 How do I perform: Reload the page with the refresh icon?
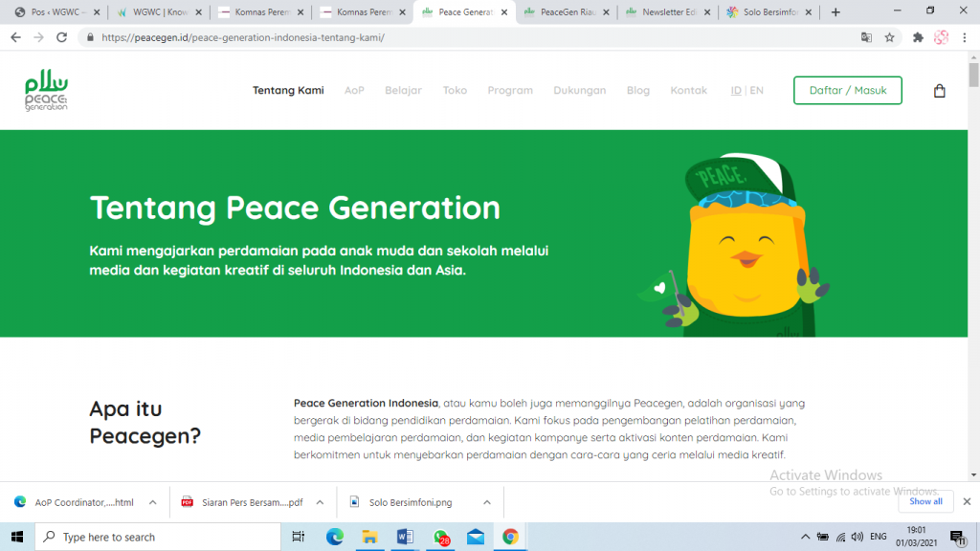point(62,37)
